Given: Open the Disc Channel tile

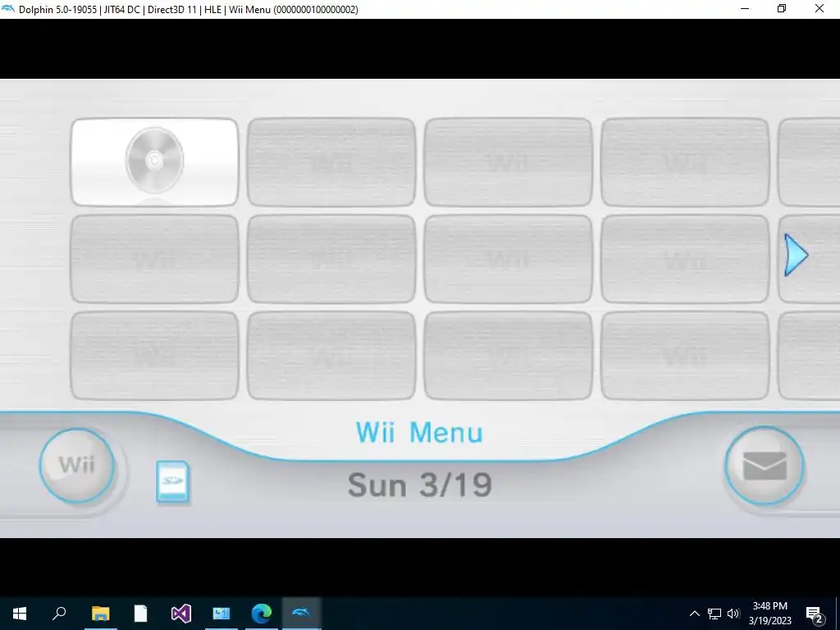Looking at the screenshot, I should click(154, 162).
